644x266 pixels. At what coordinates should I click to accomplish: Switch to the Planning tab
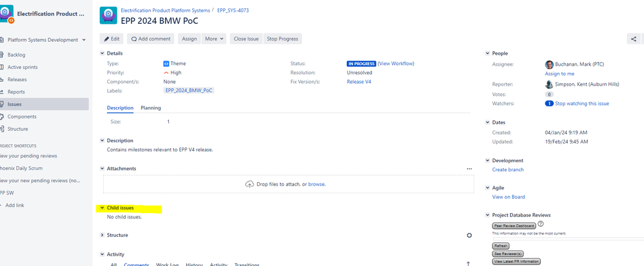pos(151,108)
